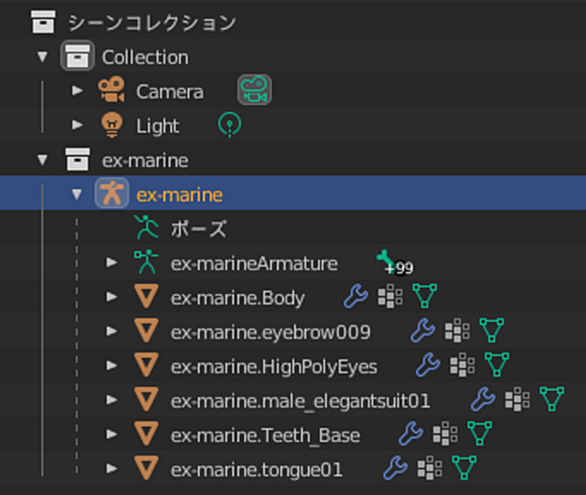Click the Light data bulb icon
The height and width of the screenshot is (495, 586).
[x=229, y=125]
